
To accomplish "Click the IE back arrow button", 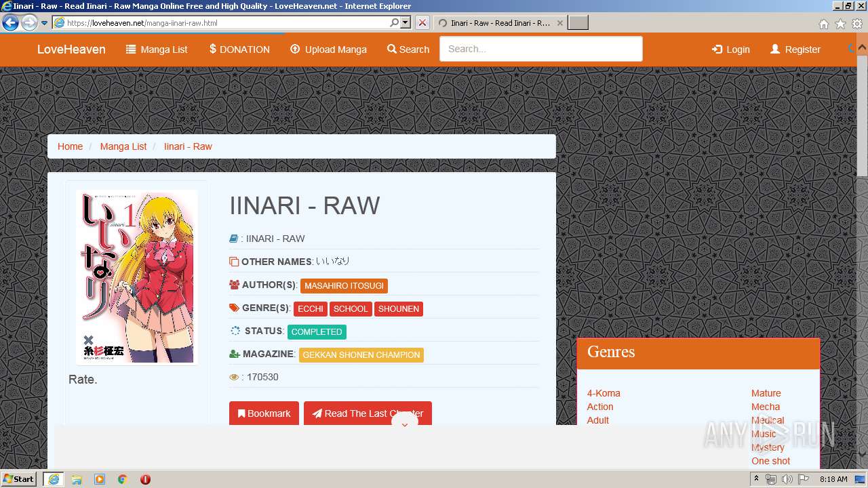I will [10, 22].
